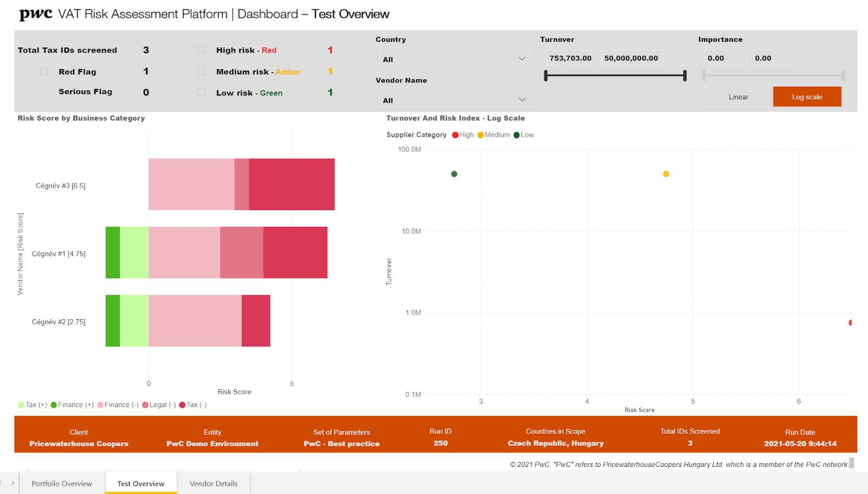
Task: Open the Vendor Details tab
Action: click(x=213, y=484)
